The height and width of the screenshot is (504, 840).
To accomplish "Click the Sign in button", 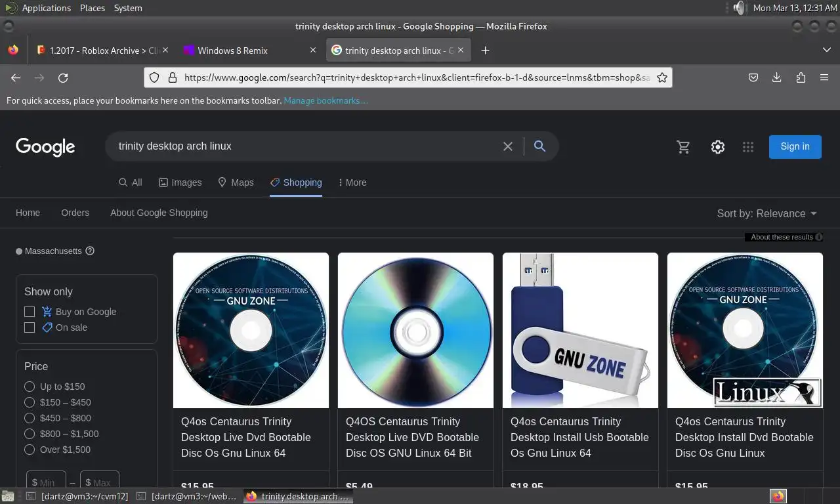I will click(795, 146).
